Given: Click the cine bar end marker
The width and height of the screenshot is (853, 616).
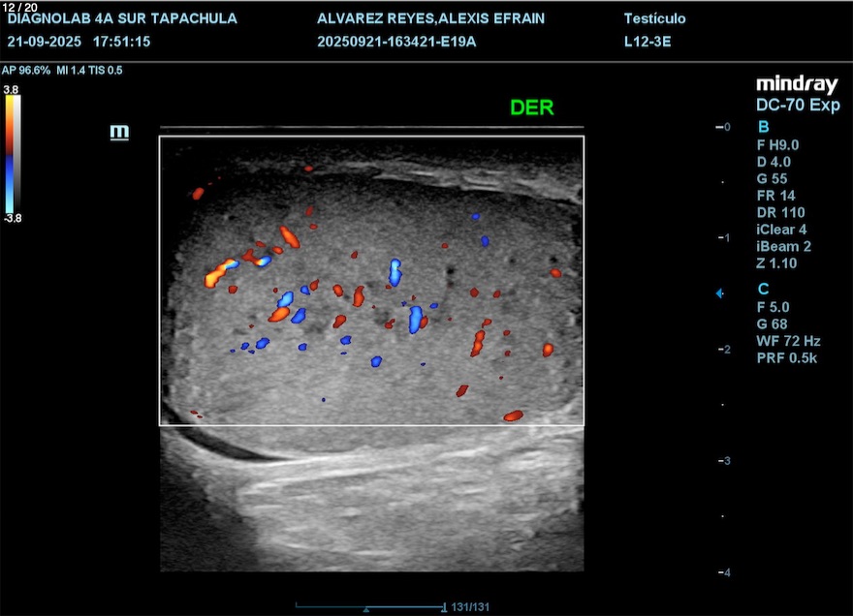Looking at the screenshot, I should (x=444, y=607).
